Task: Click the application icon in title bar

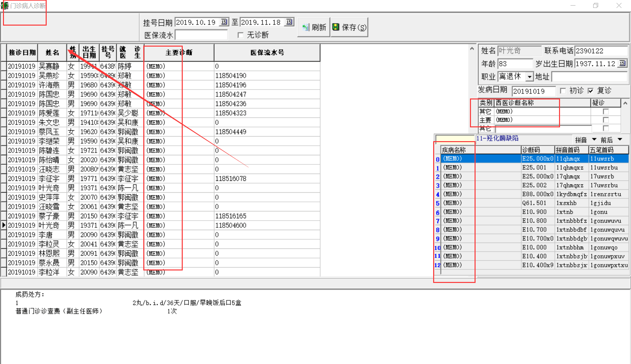Action: [x=5, y=5]
